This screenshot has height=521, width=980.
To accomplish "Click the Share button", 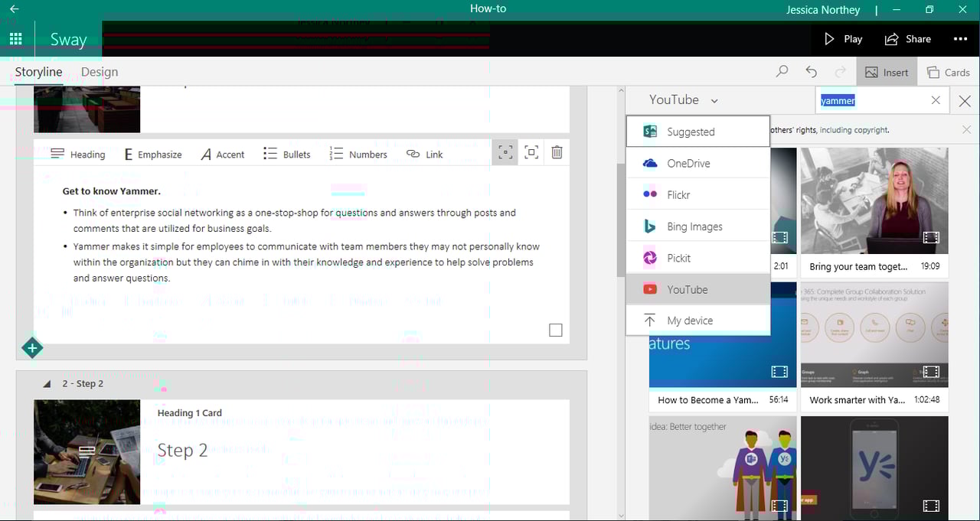I will click(908, 39).
